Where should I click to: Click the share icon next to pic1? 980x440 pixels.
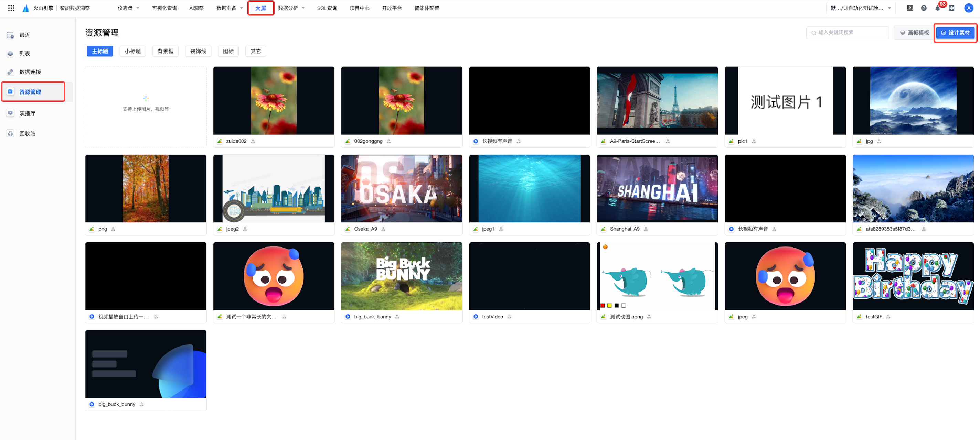click(754, 141)
